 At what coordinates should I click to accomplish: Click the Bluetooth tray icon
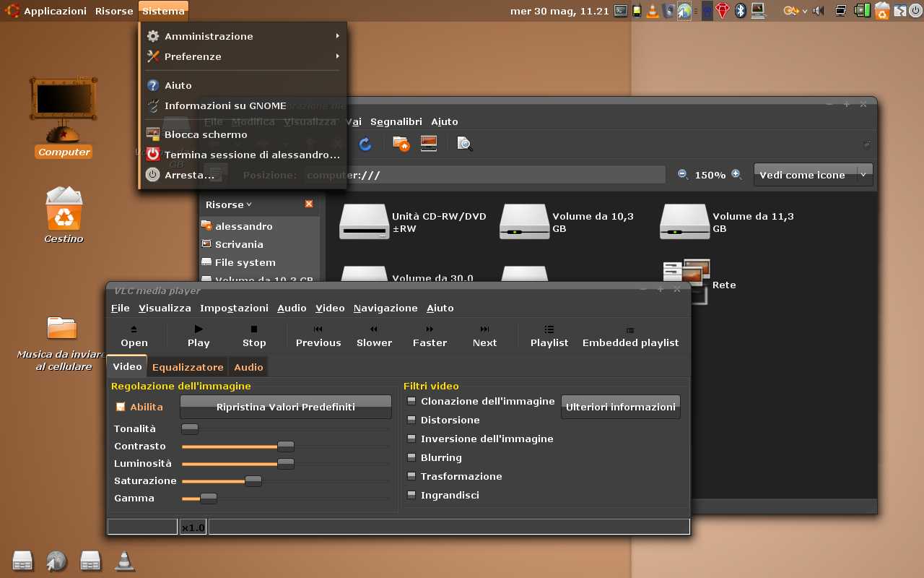[741, 10]
